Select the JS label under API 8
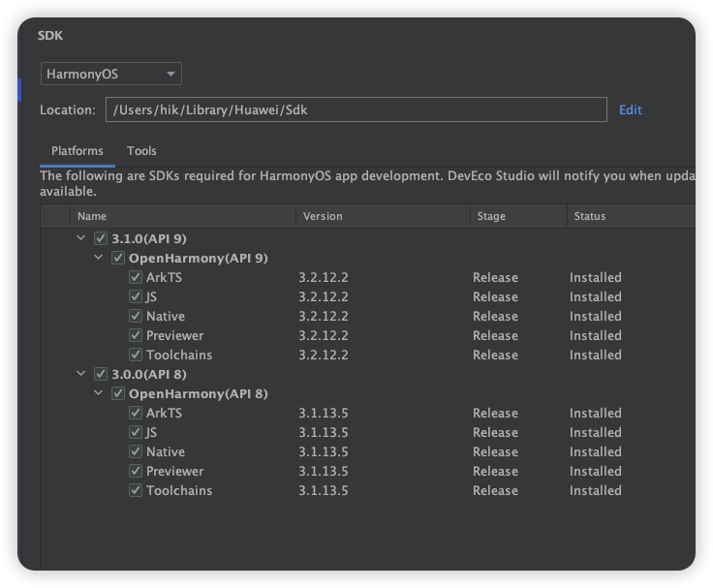This screenshot has height=588, width=713. pos(151,432)
